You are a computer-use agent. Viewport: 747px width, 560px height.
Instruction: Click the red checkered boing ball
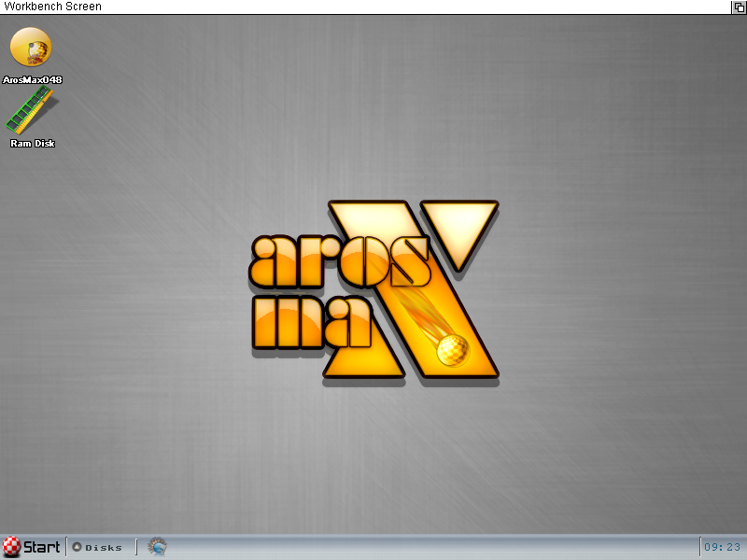click(x=11, y=547)
